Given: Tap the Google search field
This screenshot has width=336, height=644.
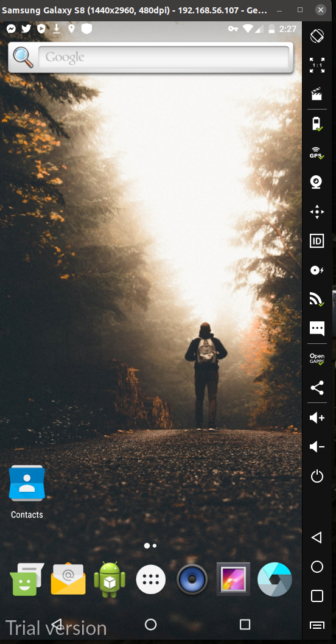Looking at the screenshot, I should (x=164, y=57).
